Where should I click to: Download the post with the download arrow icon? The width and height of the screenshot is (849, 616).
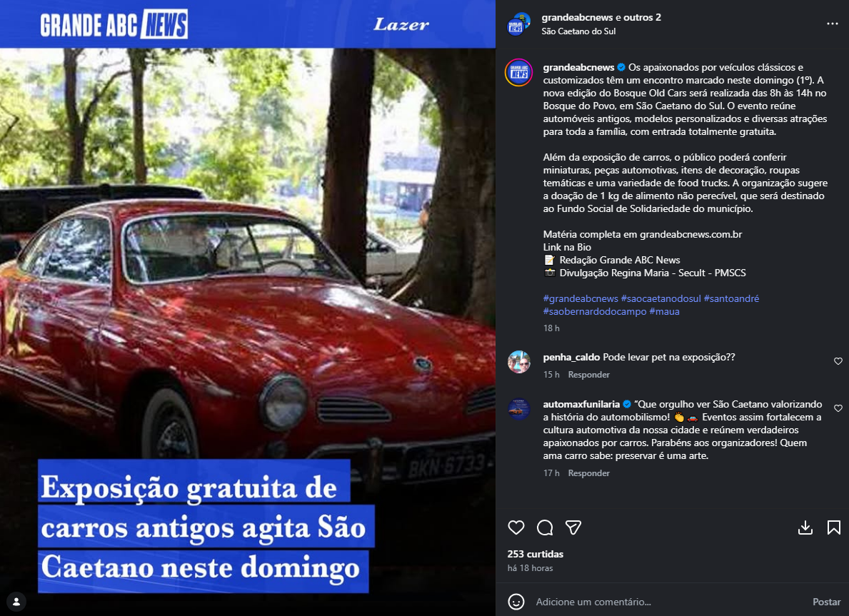point(805,527)
